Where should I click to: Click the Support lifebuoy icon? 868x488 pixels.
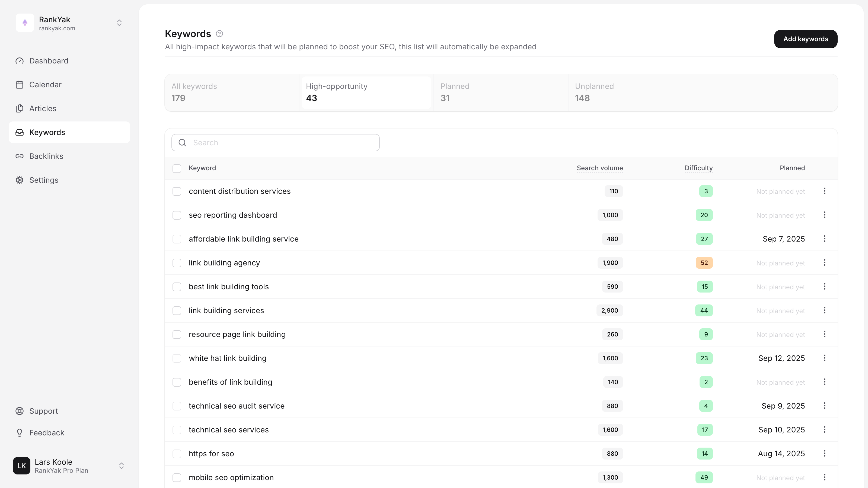tap(20, 411)
